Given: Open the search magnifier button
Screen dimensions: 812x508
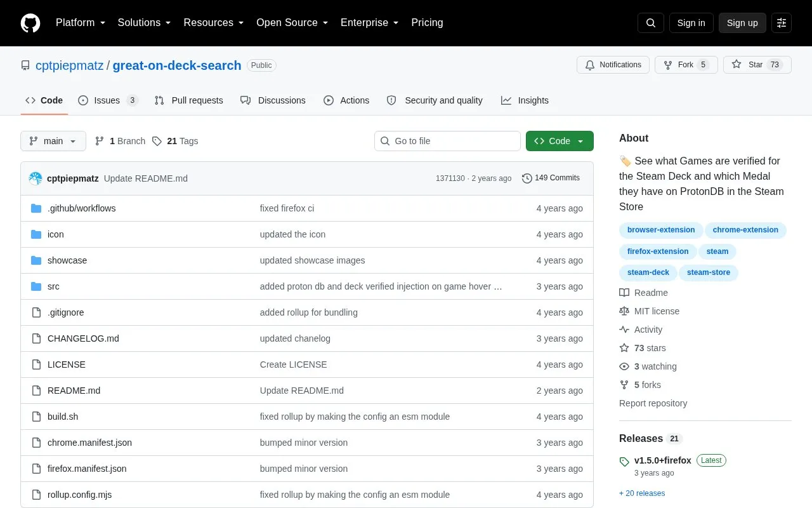Looking at the screenshot, I should pos(651,23).
